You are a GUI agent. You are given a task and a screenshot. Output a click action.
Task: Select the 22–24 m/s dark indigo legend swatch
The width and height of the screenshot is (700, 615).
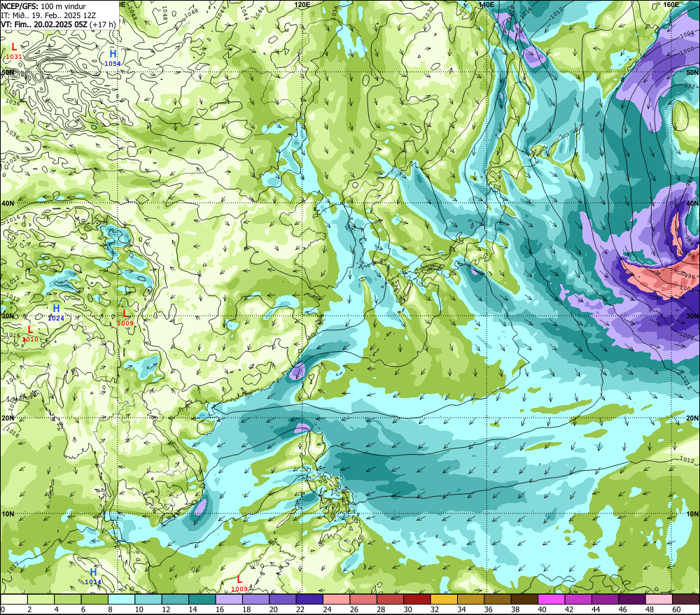tap(309, 599)
